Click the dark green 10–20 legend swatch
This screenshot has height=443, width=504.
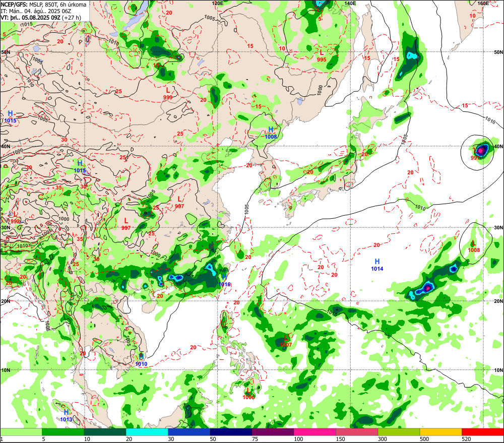(x=105, y=432)
